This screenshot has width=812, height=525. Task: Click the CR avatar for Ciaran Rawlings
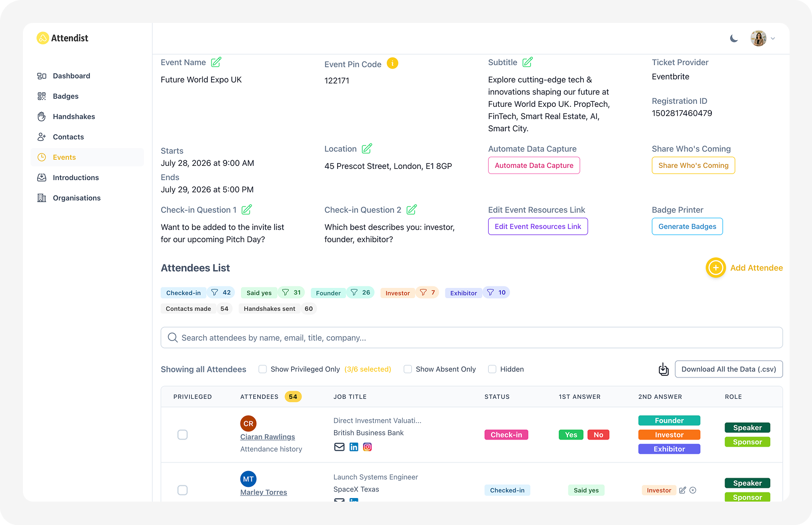[x=248, y=423]
